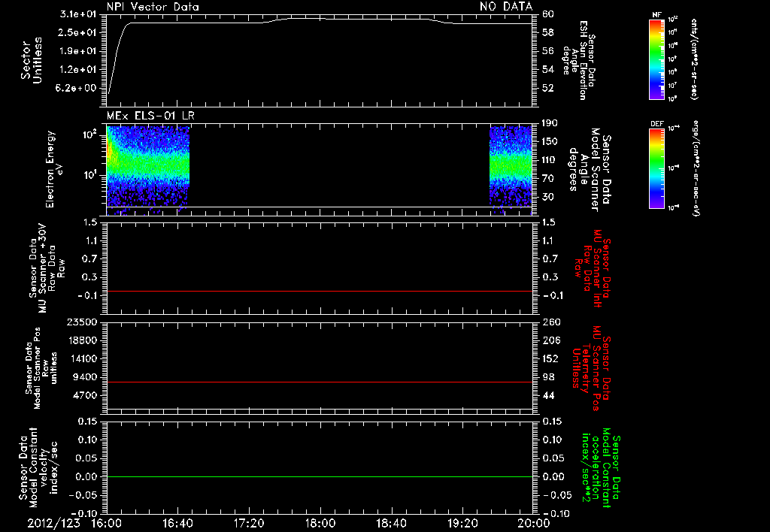Click the 16:40 time tick label
This screenshot has width=770, height=532.
[x=177, y=523]
